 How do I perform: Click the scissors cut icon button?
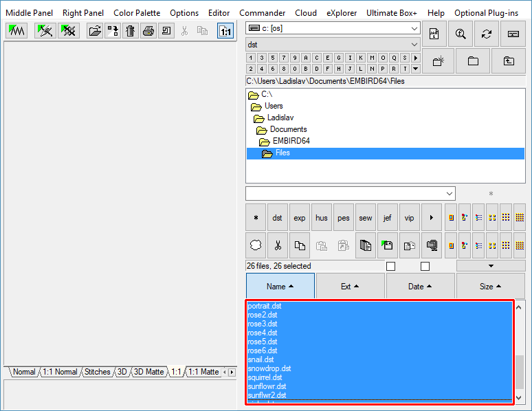277,245
